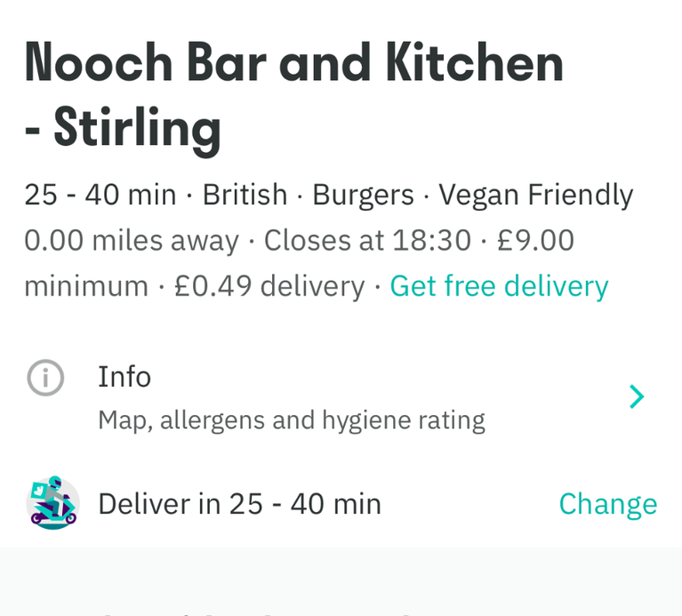Viewport: 682px width, 616px height.
Task: Click the £0.49 delivery fee text
Action: [x=269, y=286]
